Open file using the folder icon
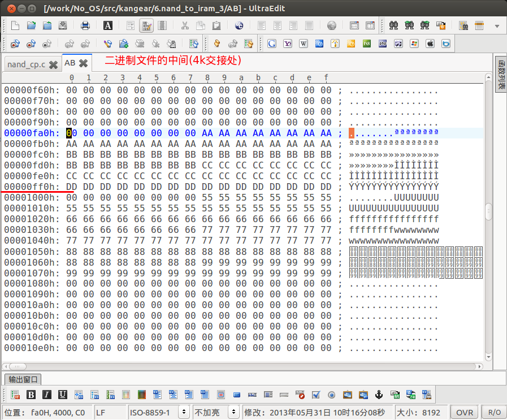507x420 pixels. [31, 25]
